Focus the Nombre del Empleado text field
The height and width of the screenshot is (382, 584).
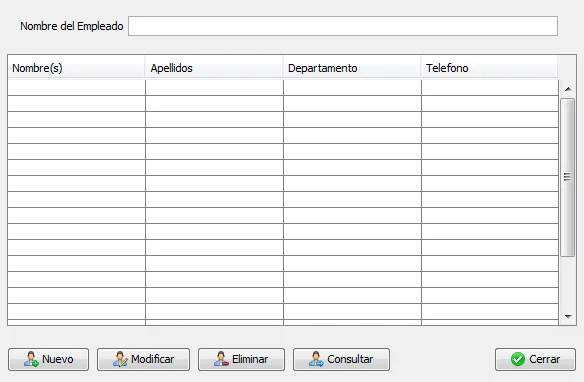tap(343, 26)
